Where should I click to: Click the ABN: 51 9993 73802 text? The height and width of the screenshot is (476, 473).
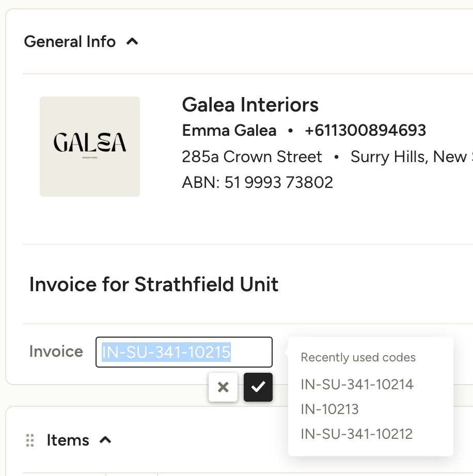pyautogui.click(x=258, y=182)
